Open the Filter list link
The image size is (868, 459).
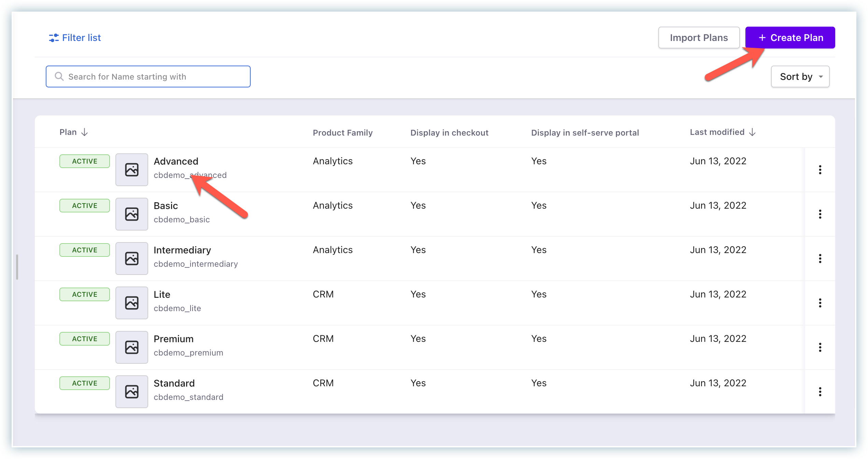tap(81, 38)
